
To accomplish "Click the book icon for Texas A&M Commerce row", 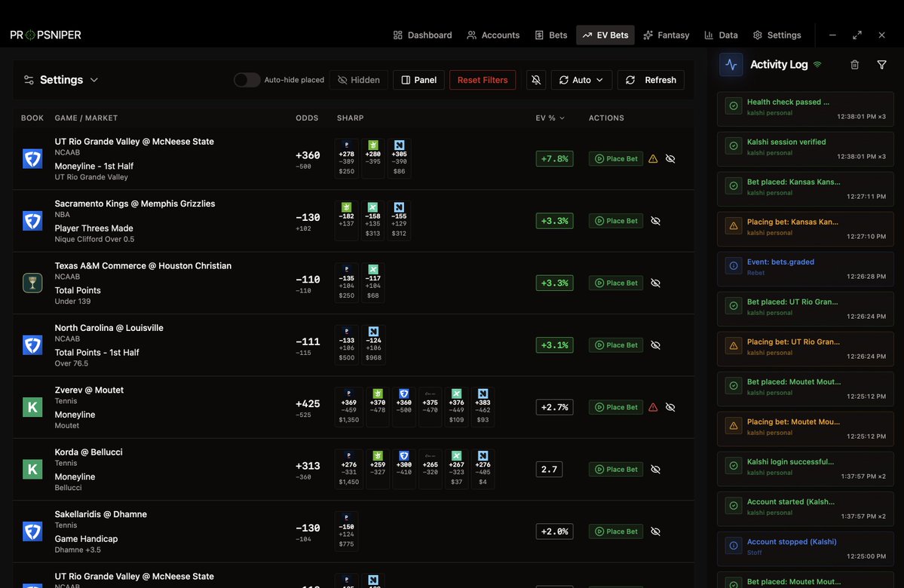I will click(32, 283).
